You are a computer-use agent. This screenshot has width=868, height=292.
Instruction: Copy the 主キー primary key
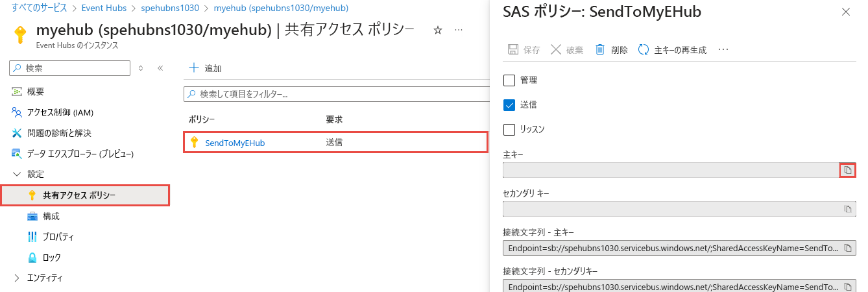[847, 170]
